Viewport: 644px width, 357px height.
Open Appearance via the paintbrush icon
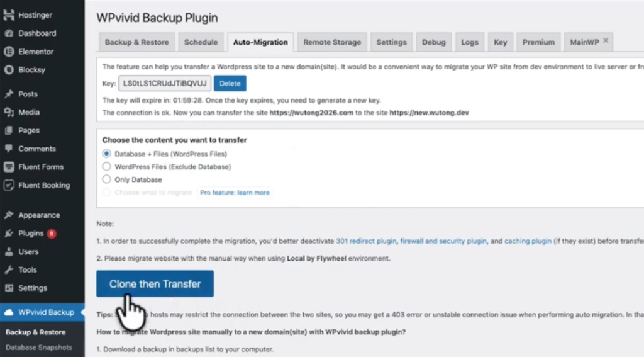(x=9, y=215)
